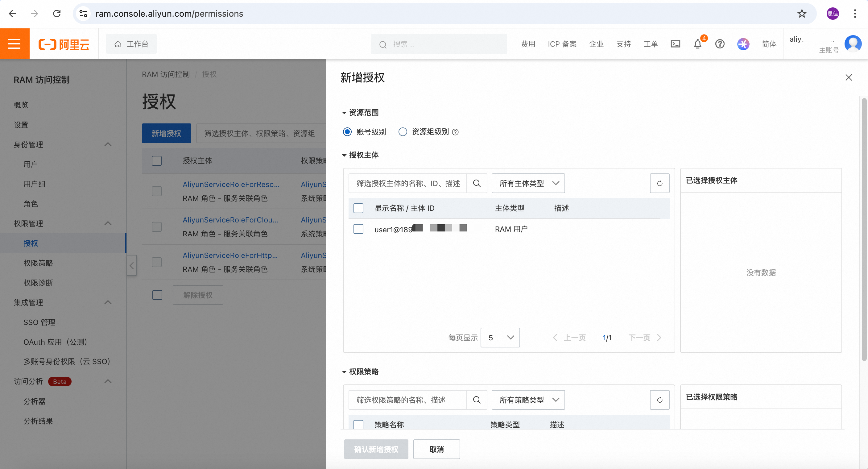Refresh the authorization subject list

coord(659,183)
